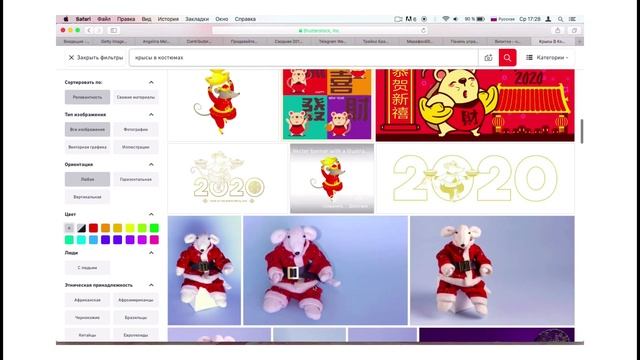Open the large yellow rat 2020 banner image
The height and width of the screenshot is (360, 640).
click(x=475, y=105)
